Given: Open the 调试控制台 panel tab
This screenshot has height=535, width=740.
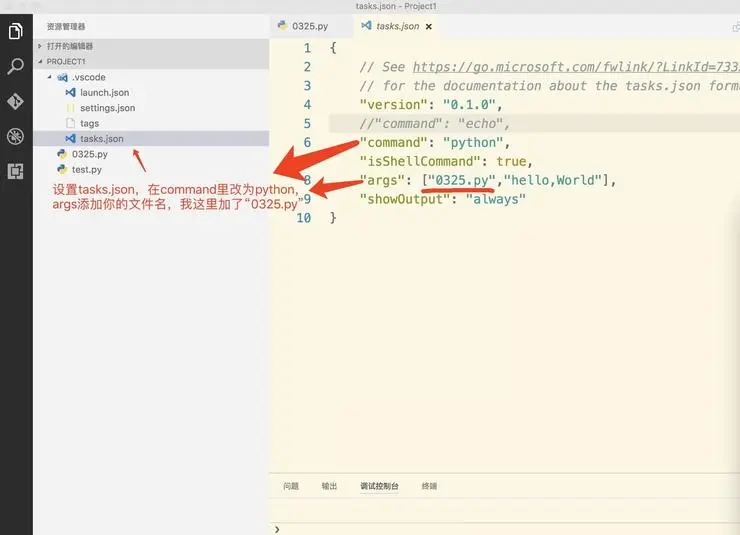Looking at the screenshot, I should click(x=379, y=486).
